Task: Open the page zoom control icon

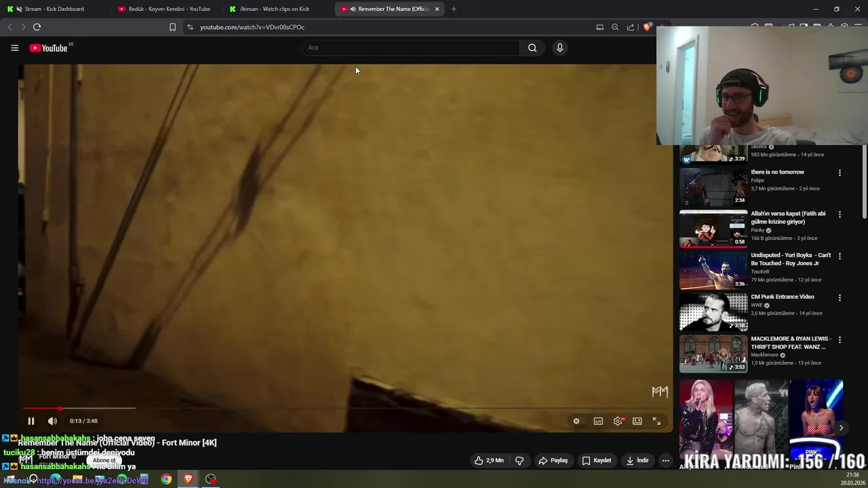Action: click(615, 27)
